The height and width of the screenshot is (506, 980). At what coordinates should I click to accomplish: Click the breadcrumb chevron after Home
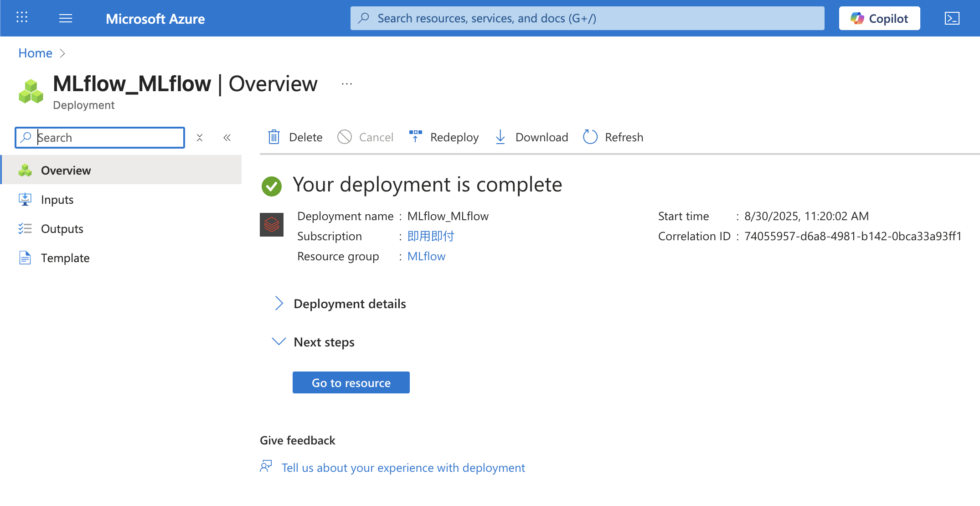[62, 53]
